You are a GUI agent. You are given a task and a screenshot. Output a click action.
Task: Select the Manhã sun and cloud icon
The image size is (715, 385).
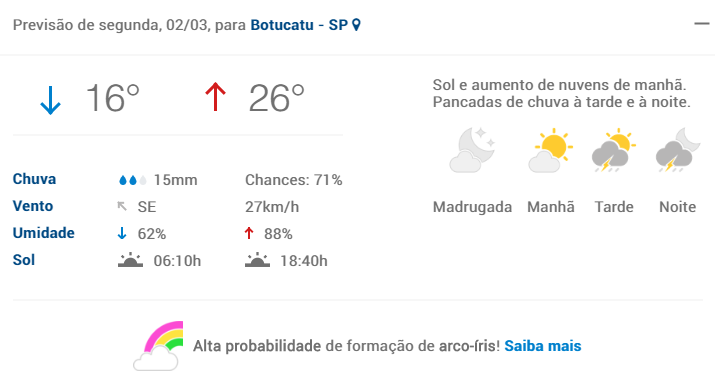[550, 150]
